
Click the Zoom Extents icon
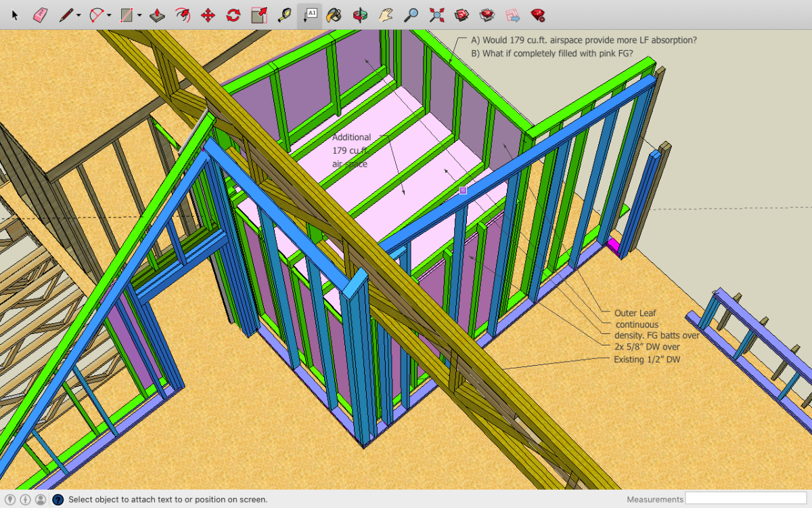437,14
